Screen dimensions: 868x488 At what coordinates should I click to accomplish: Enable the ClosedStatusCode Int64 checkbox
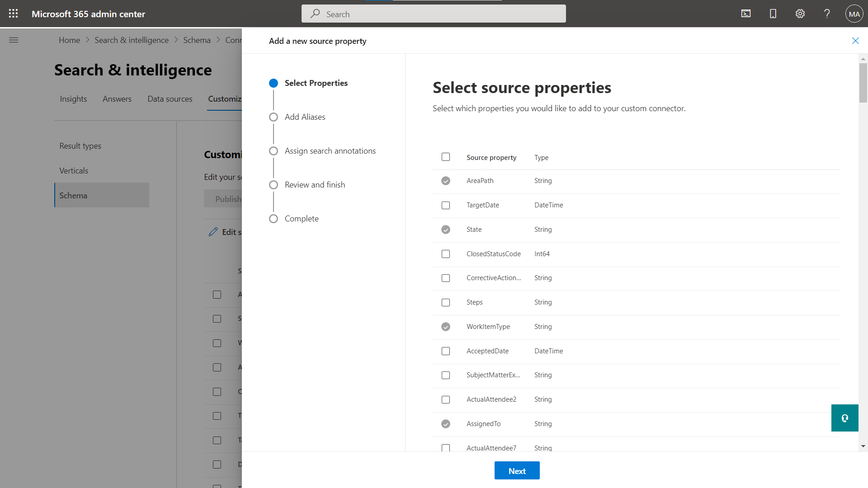[446, 253]
